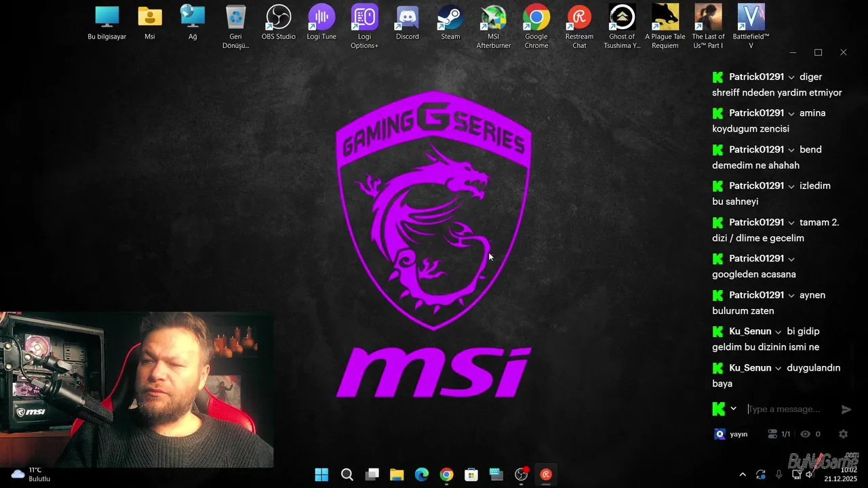This screenshot has width=868, height=488.
Task: Click message text 'shreiff ndeden yardim etmiyor'
Action: tap(777, 93)
